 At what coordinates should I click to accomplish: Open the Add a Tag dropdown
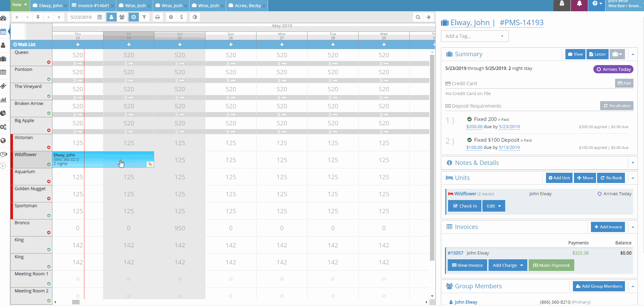475,36
